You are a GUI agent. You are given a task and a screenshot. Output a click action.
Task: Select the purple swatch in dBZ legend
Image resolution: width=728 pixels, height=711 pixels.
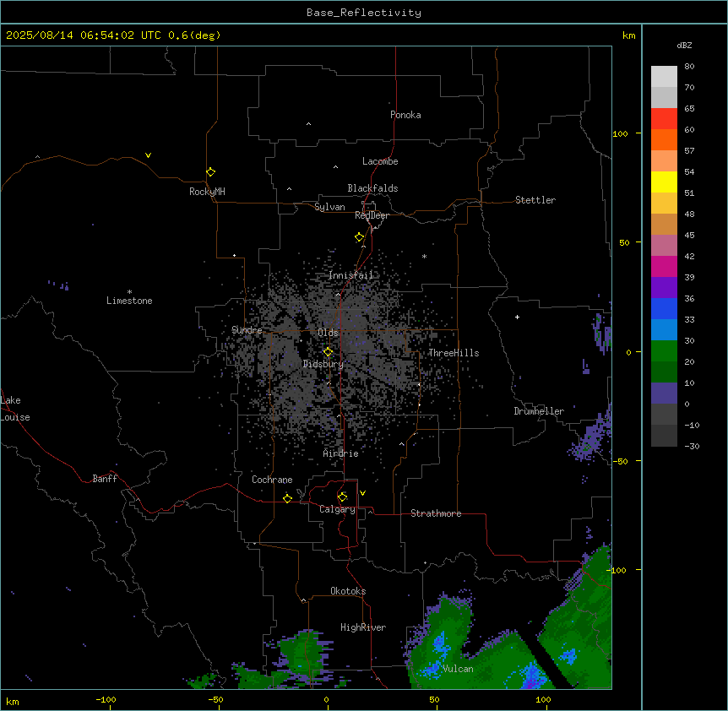(664, 287)
